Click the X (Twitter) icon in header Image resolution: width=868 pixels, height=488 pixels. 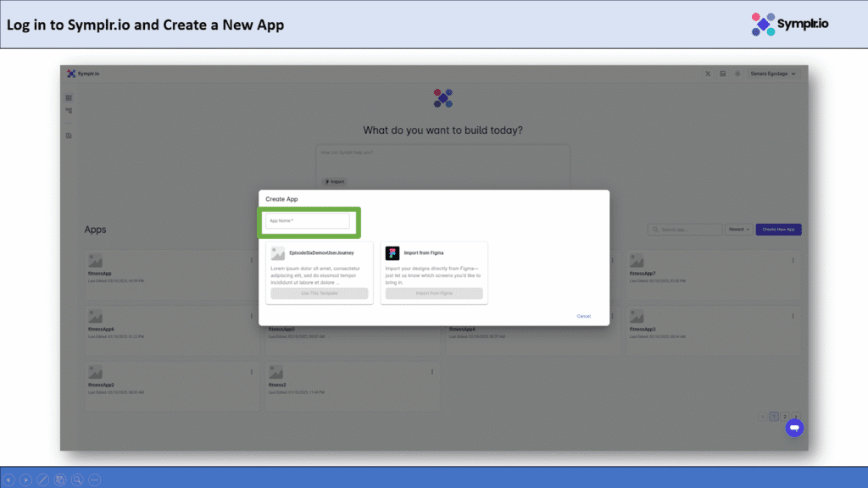tap(709, 75)
